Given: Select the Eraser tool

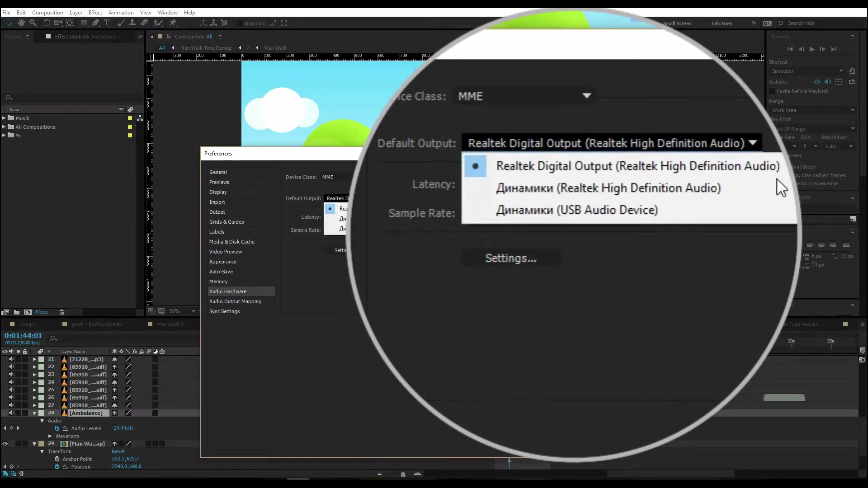Looking at the screenshot, I should 144,23.
